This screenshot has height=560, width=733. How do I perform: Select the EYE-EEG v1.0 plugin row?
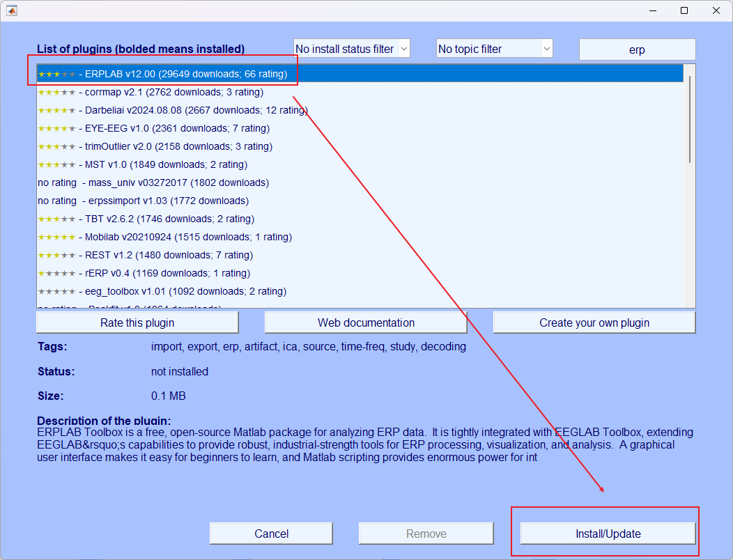click(x=360, y=129)
